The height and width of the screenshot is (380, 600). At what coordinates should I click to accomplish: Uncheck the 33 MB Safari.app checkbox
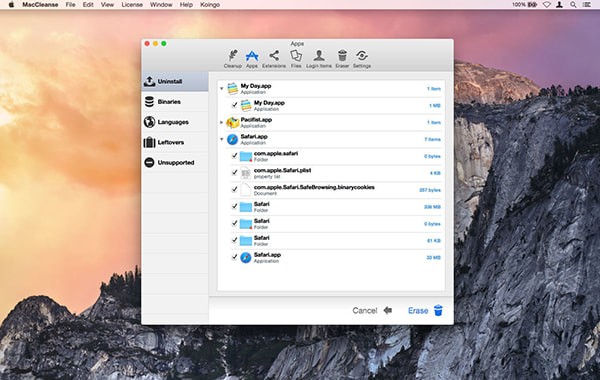click(234, 257)
